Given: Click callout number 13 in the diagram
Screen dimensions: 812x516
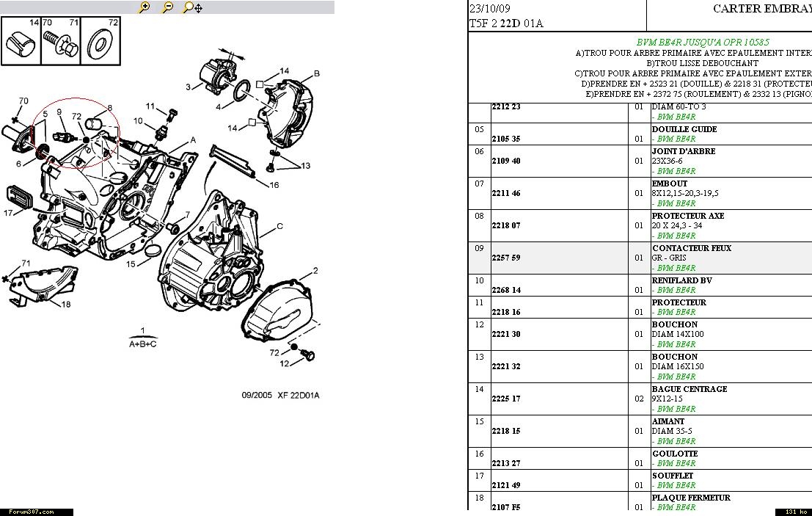Looking at the screenshot, I should [306, 166].
